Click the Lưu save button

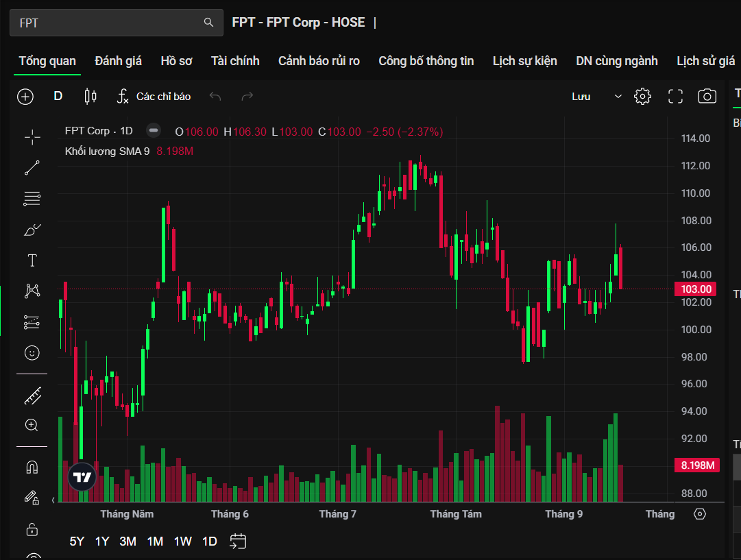[x=581, y=97]
